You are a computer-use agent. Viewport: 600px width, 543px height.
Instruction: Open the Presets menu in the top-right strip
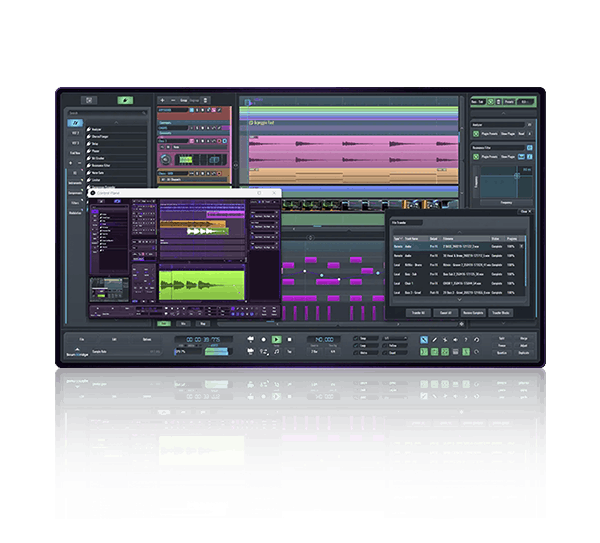point(509,102)
